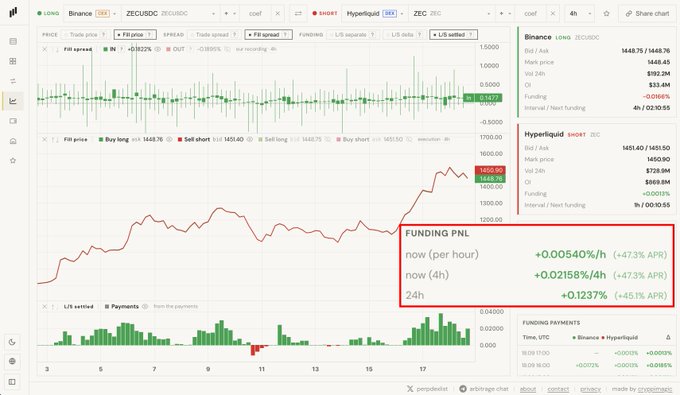Click the 18.09 17:00 funding payment row

(597, 353)
